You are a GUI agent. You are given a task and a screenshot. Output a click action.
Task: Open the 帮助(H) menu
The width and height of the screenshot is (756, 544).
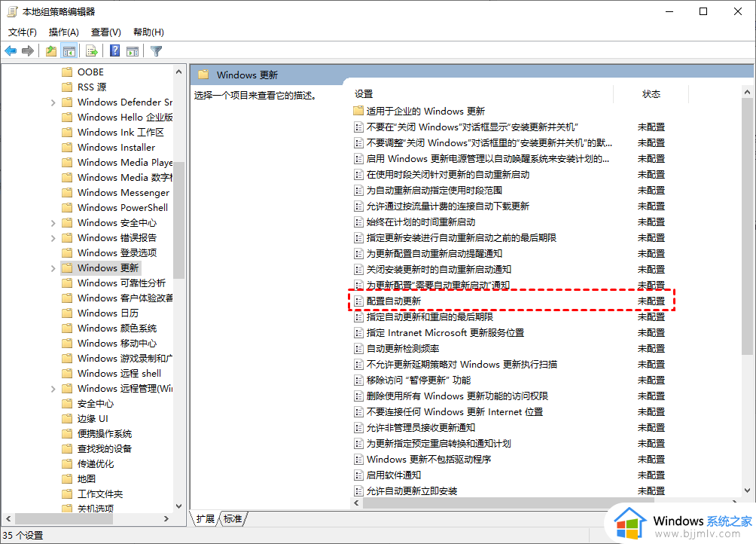tap(148, 32)
